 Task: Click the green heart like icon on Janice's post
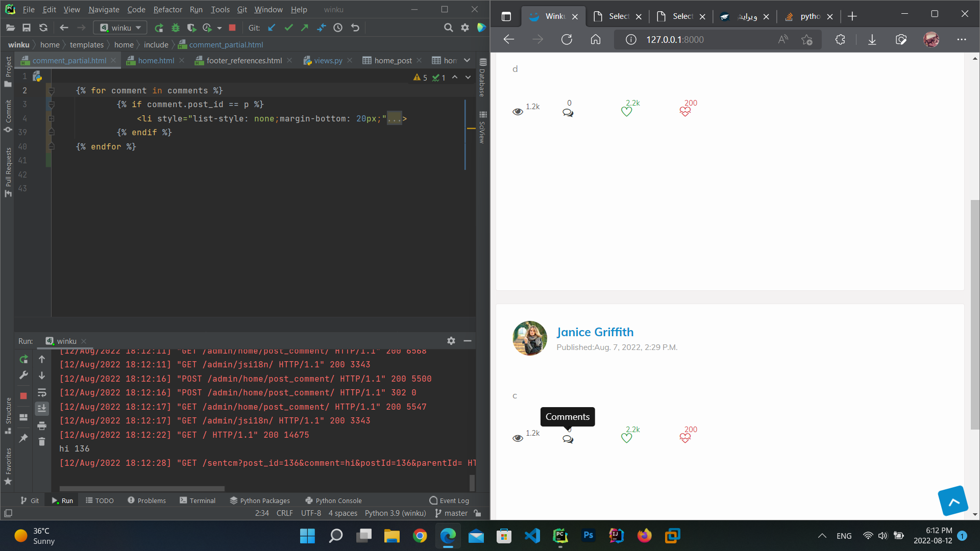[x=626, y=438]
